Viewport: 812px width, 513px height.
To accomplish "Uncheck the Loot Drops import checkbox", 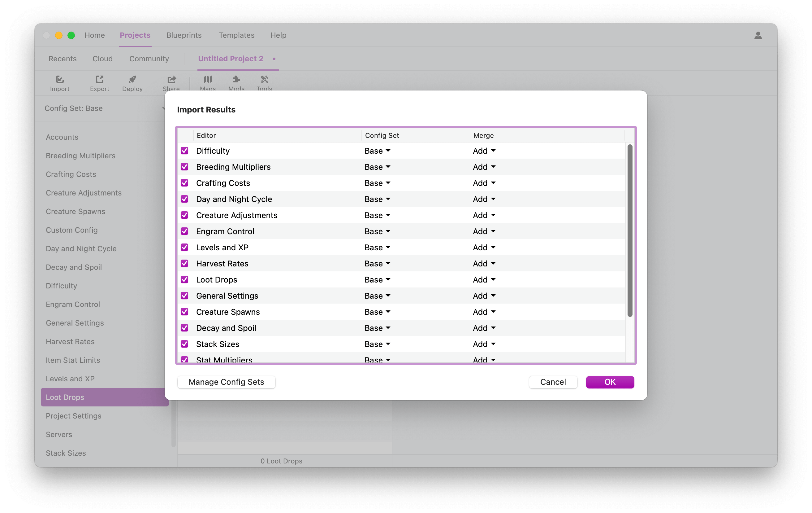I will tap(184, 279).
